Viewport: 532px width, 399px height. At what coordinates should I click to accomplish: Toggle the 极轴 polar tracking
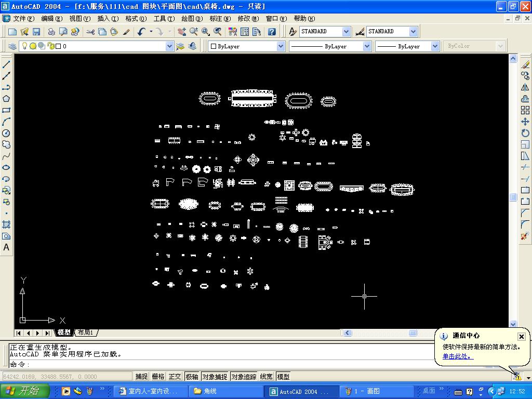pyautogui.click(x=192, y=377)
